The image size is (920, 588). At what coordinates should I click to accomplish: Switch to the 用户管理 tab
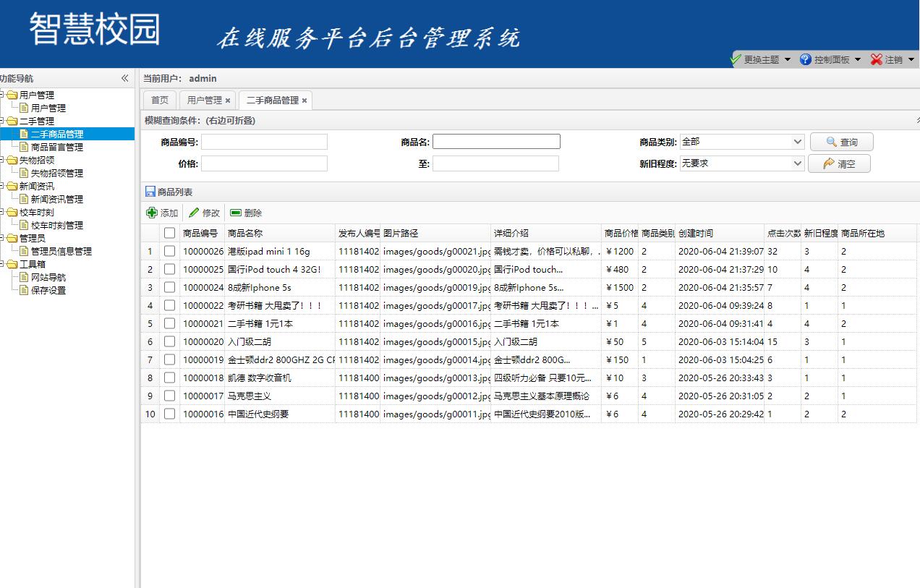204,100
